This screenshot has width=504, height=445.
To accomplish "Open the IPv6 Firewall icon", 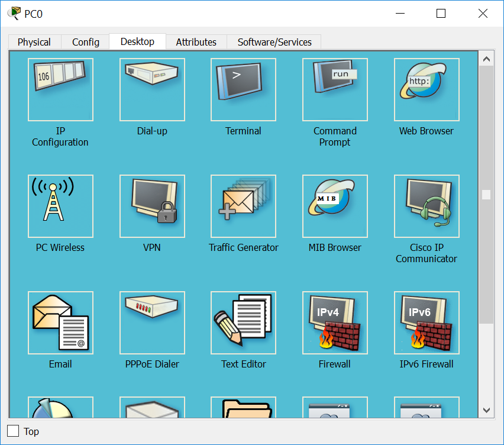I will (427, 323).
